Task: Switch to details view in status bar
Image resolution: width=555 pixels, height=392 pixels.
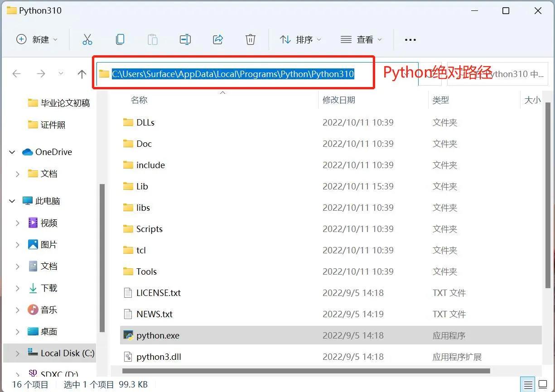Action: point(528,385)
